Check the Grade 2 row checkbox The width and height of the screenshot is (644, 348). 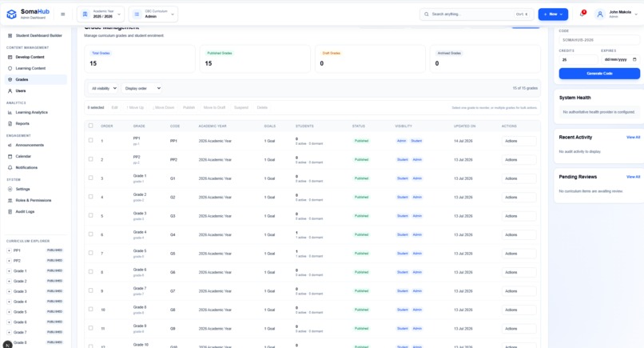tap(91, 197)
